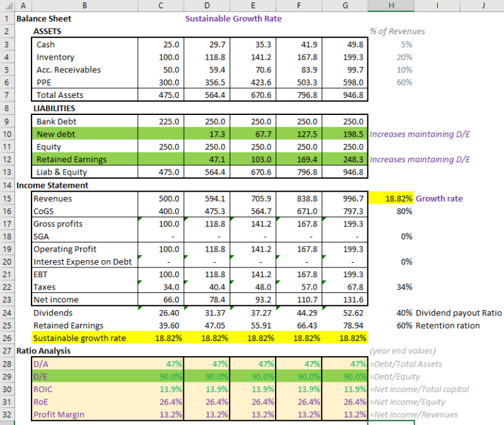Select column E header
This screenshot has width=504, height=425.
[253, 5]
